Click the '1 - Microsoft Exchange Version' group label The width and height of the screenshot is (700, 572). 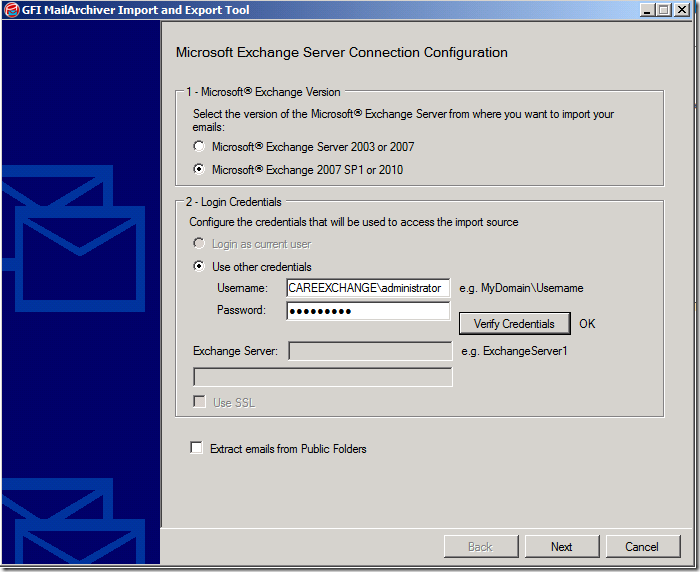(263, 92)
